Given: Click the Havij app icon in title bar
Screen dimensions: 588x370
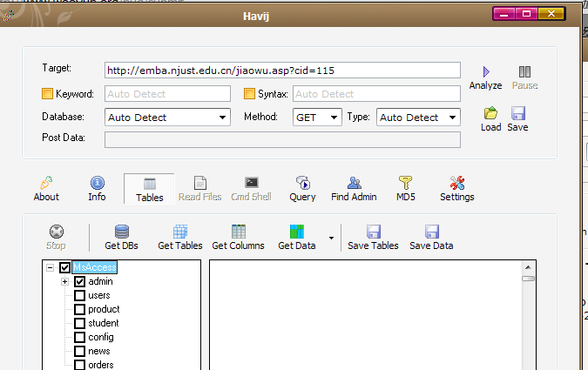Looking at the screenshot, I should pyautogui.click(x=9, y=16).
